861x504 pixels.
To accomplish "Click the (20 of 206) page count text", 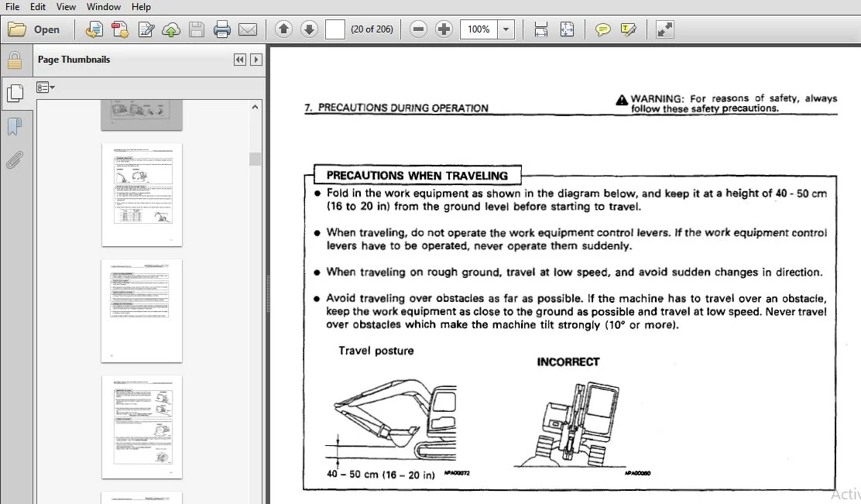I will pos(372,29).
